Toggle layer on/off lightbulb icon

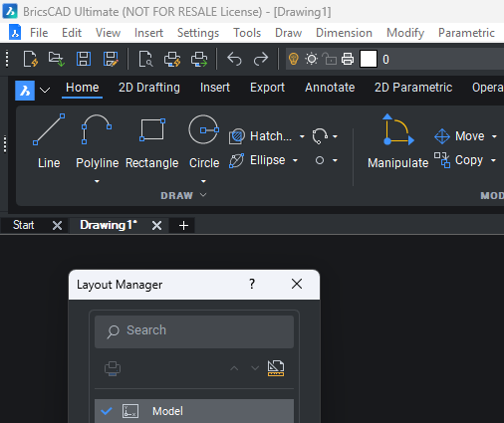point(294,60)
